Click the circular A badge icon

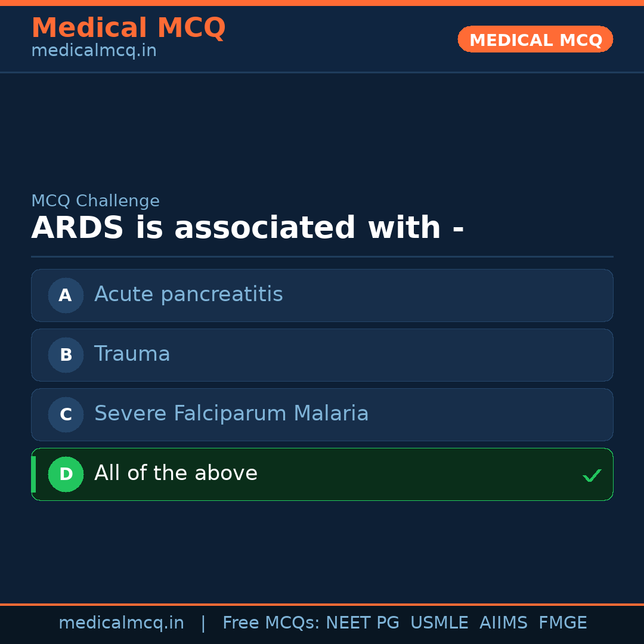tap(66, 295)
